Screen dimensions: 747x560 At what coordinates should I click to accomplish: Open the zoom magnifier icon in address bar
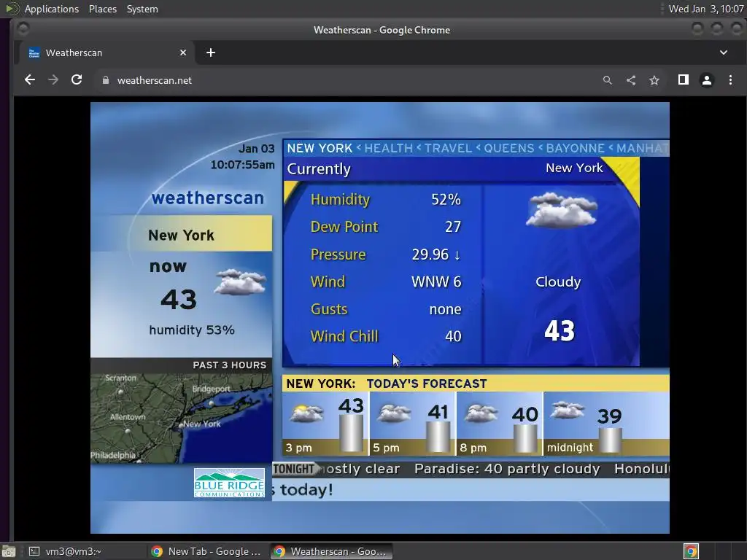[607, 80]
